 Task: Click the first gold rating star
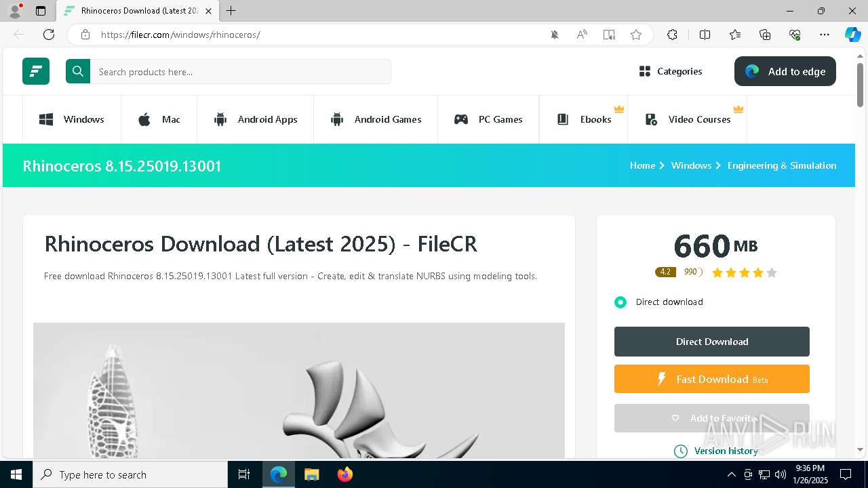717,272
